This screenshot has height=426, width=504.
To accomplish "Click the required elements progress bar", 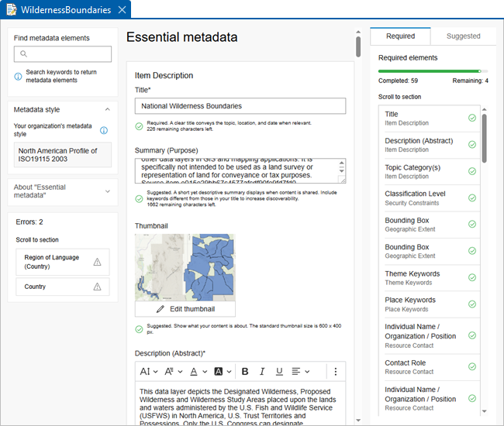I will 433,71.
